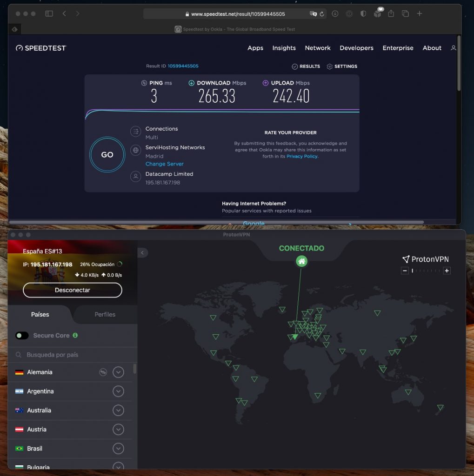The width and height of the screenshot is (474, 476).
Task: Click the UPLOAD Mbps icon
Action: click(265, 83)
